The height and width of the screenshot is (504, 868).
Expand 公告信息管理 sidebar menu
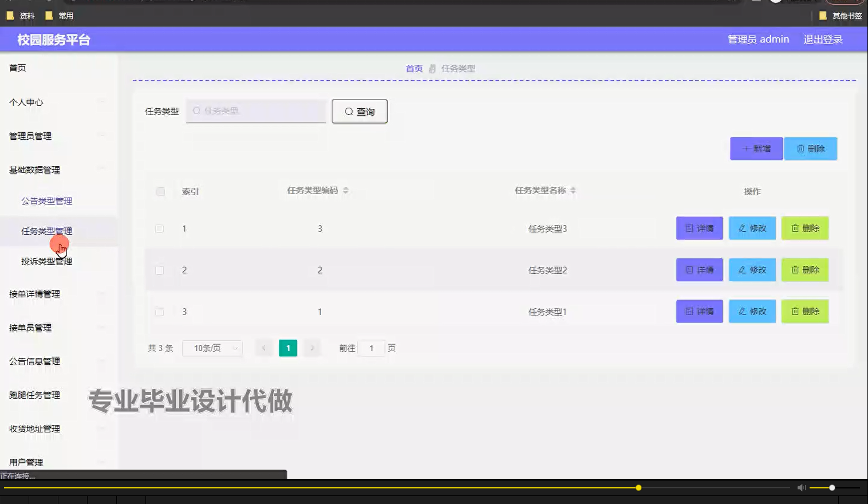point(34,361)
